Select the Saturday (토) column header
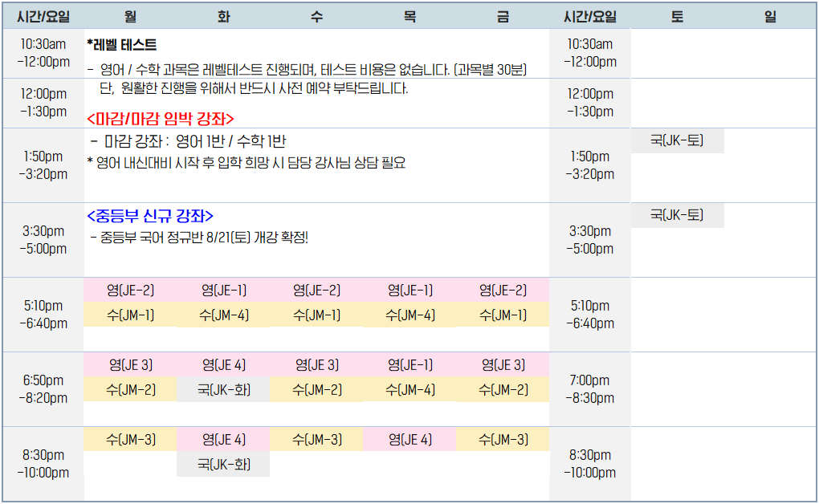Viewport: 819px width, 504px height. (x=677, y=16)
